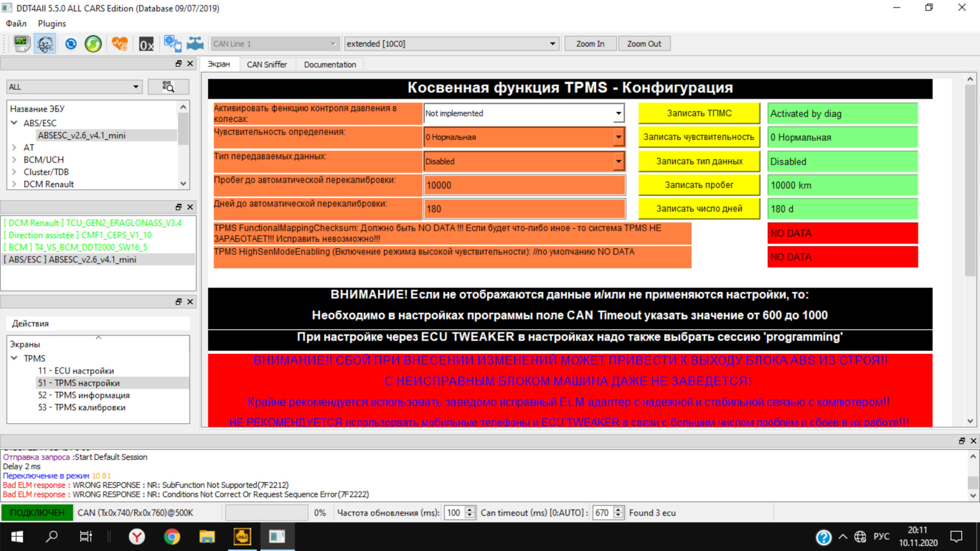Click the green circular reload icon
Image resolution: width=980 pixels, height=551 pixels.
(93, 44)
